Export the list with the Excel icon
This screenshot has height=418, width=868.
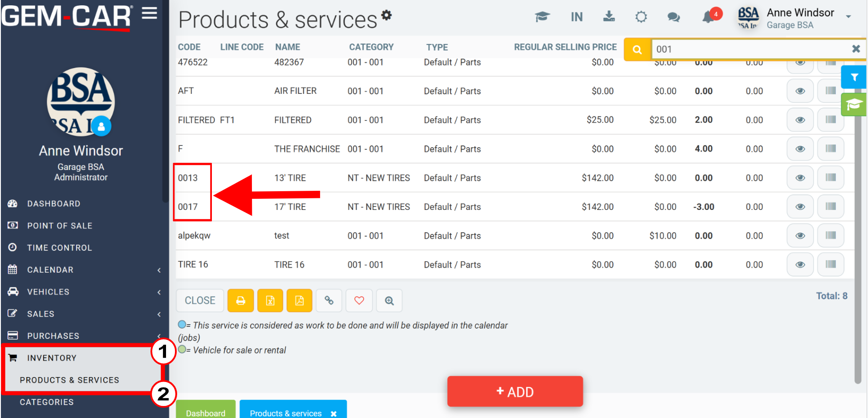click(270, 301)
